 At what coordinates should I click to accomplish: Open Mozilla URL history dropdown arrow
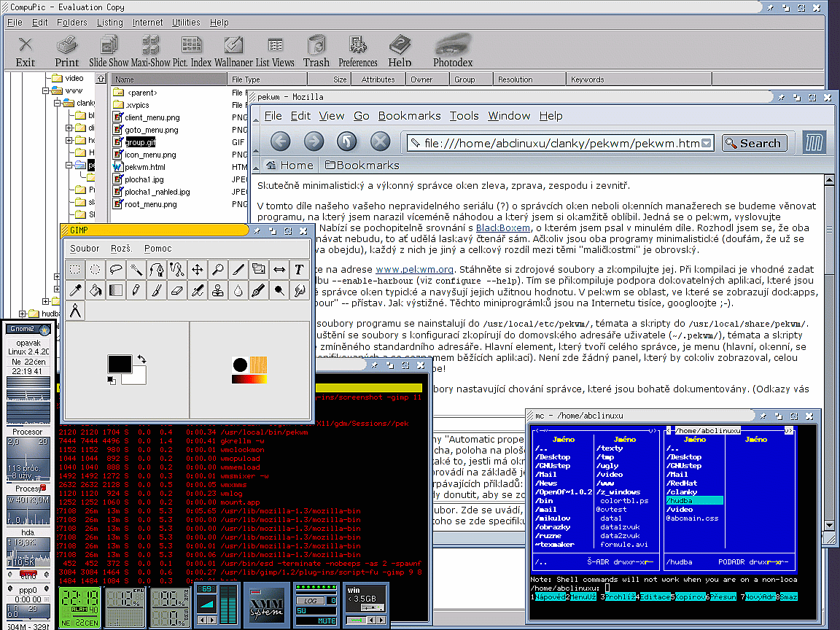tap(707, 143)
